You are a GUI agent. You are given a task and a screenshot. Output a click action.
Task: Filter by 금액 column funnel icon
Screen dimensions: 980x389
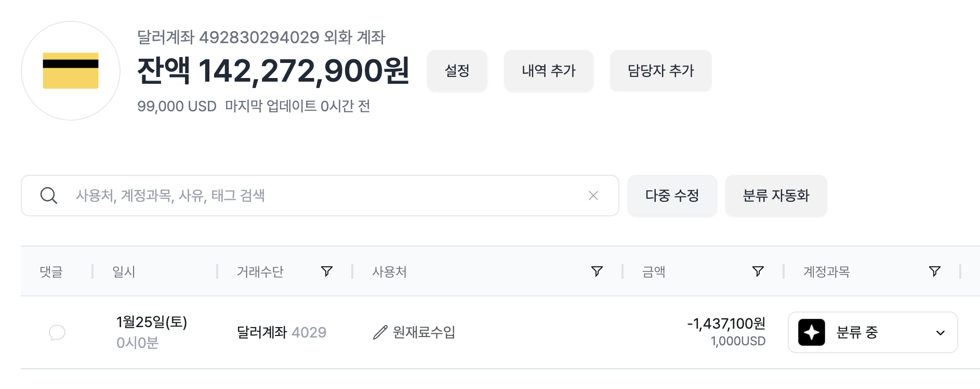[758, 271]
